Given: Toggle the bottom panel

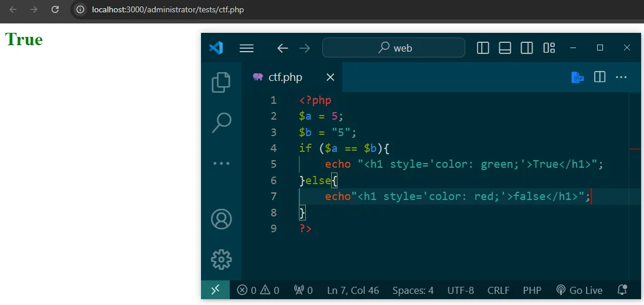Looking at the screenshot, I should [x=505, y=48].
